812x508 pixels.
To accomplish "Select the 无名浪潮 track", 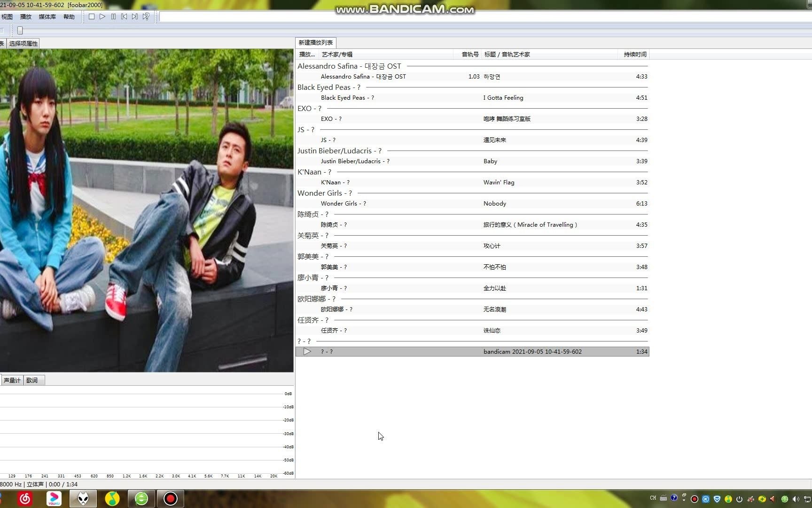I will click(x=472, y=310).
